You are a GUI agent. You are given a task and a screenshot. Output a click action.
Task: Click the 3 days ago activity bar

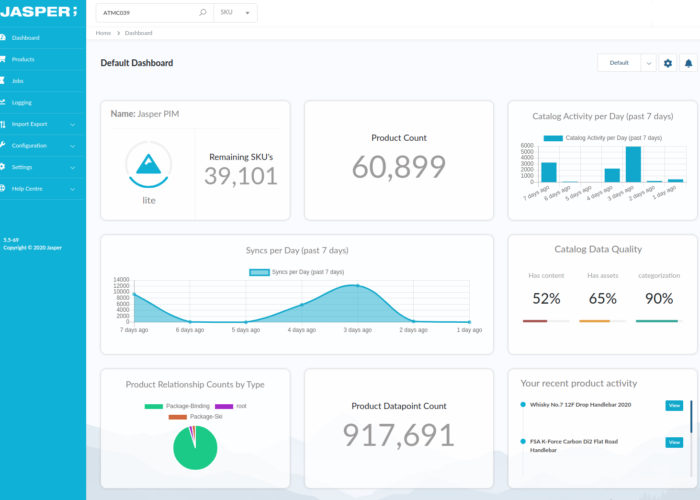(633, 164)
